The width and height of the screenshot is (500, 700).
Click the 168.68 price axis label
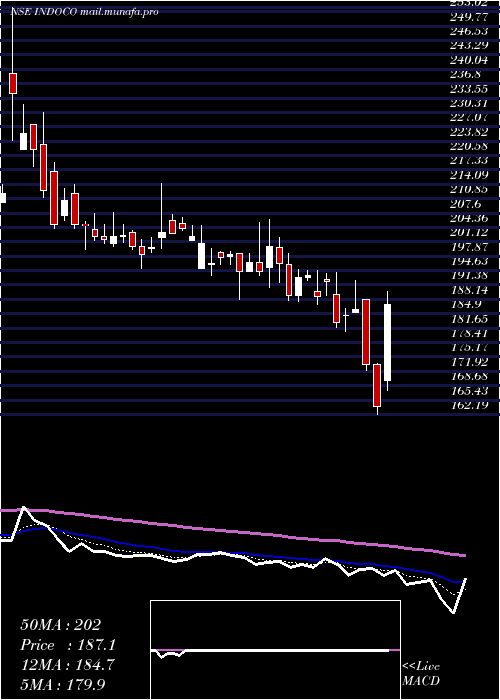tap(471, 375)
